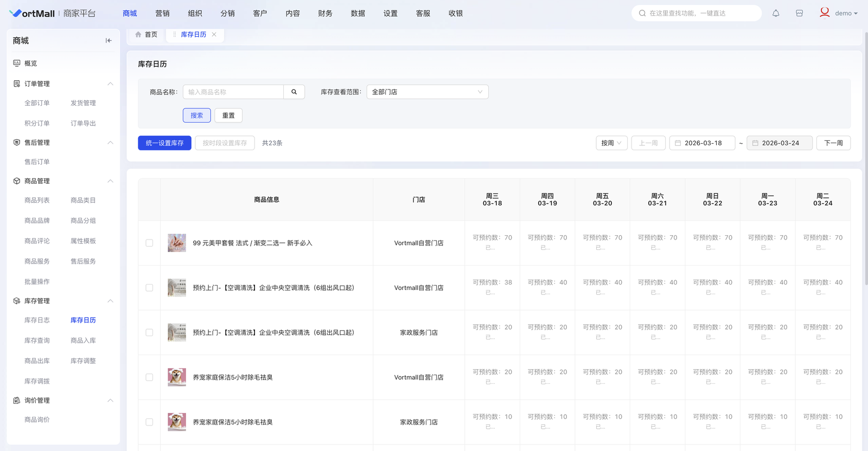This screenshot has width=868, height=451.
Task: Focus the 商品名称 input field
Action: click(233, 92)
